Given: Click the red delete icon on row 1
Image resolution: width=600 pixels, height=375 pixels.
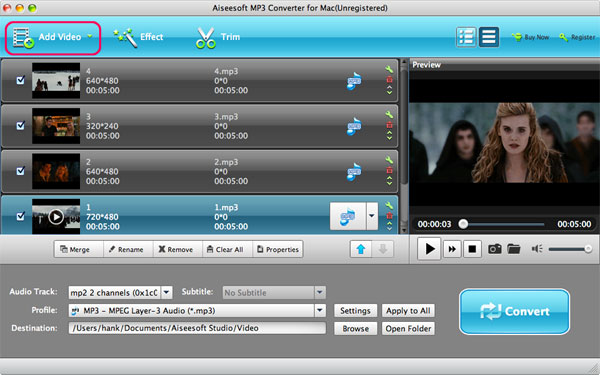Looking at the screenshot, I should [x=389, y=216].
